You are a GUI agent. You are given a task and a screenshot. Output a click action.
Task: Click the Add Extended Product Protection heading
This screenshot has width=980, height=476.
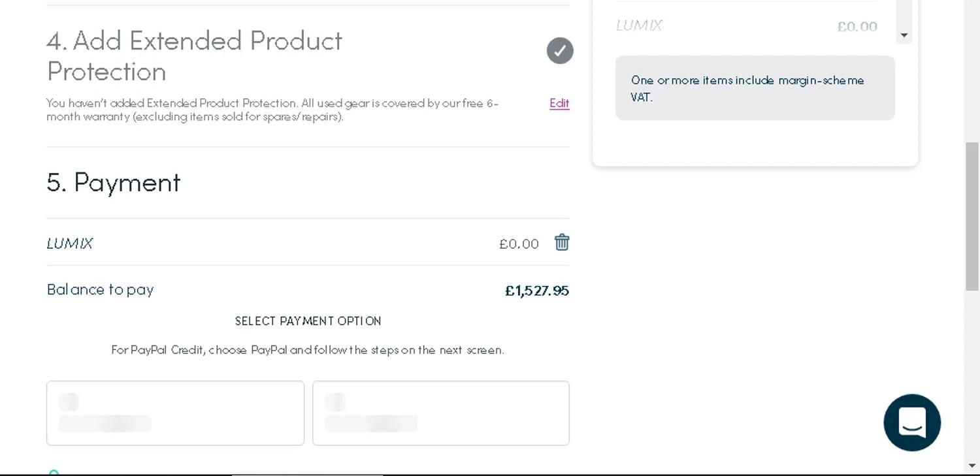coord(194,56)
